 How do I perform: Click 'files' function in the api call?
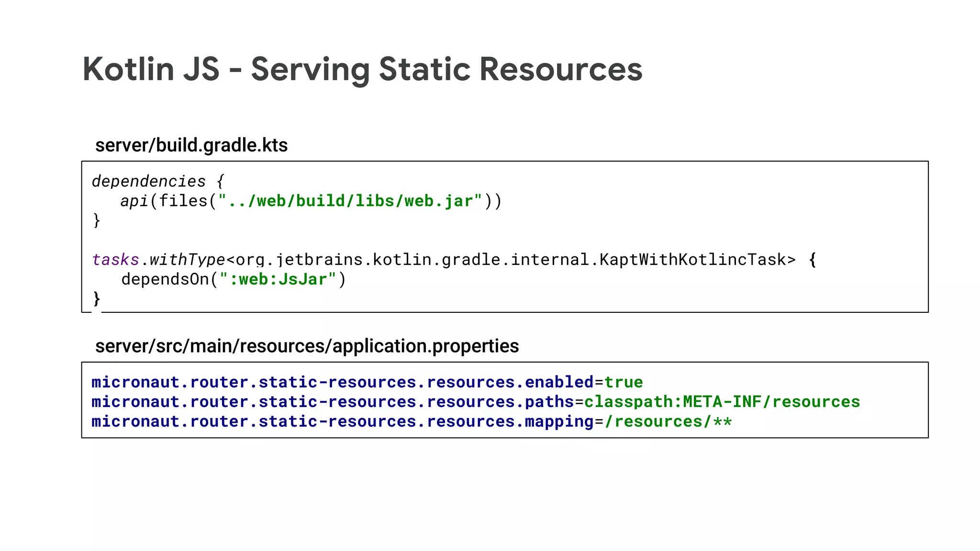pos(183,201)
